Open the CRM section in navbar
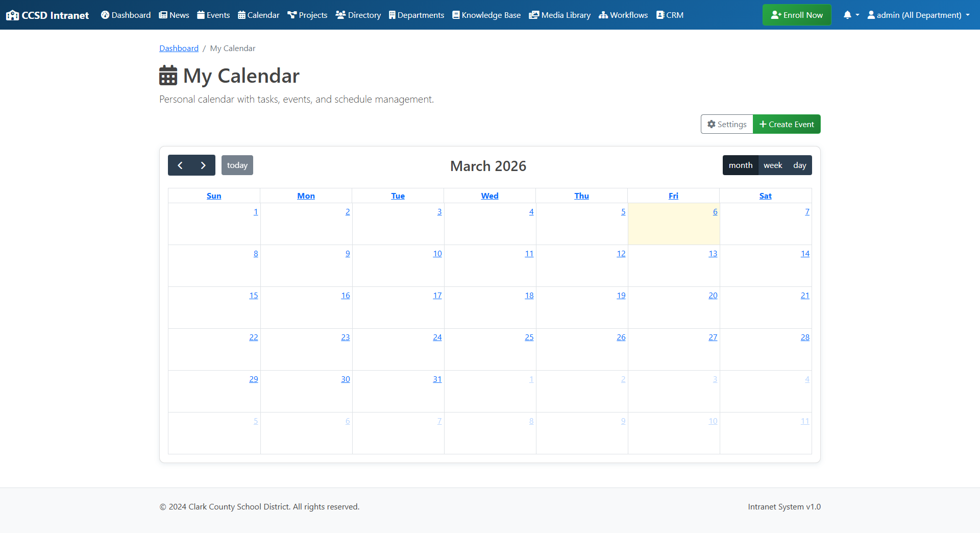This screenshot has height=533, width=980. tap(670, 15)
